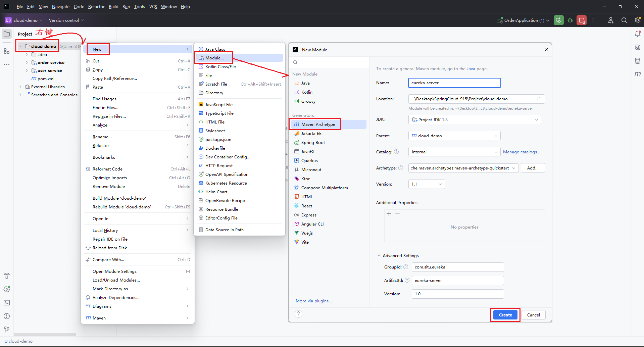The image size is (644, 347).
Task: Browse location with the folder icon
Action: [x=540, y=99]
